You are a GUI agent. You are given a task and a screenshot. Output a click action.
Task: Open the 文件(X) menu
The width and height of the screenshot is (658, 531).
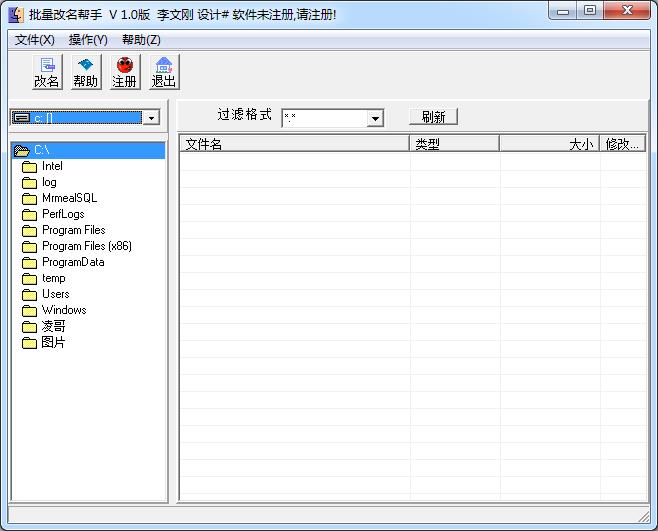(x=35, y=40)
